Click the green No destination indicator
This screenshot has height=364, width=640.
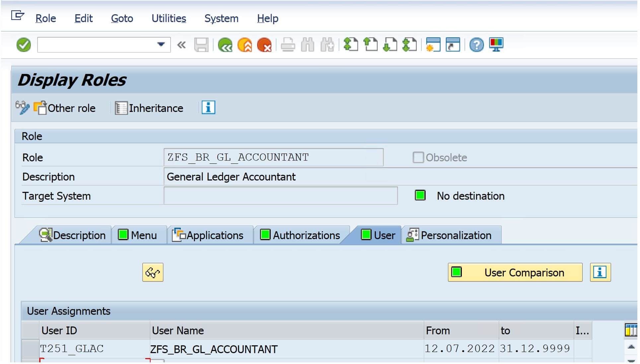tap(420, 195)
